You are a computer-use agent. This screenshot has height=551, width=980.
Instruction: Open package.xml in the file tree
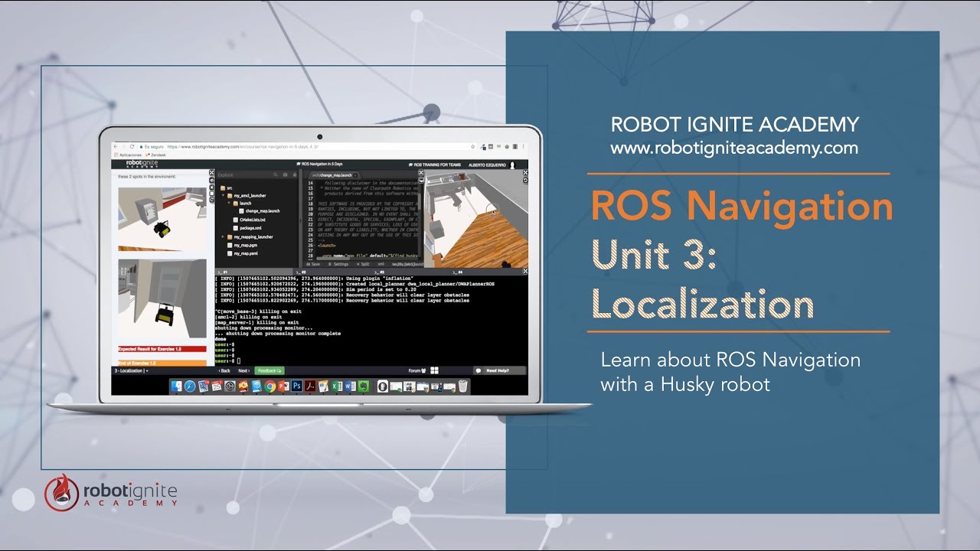pos(246,227)
